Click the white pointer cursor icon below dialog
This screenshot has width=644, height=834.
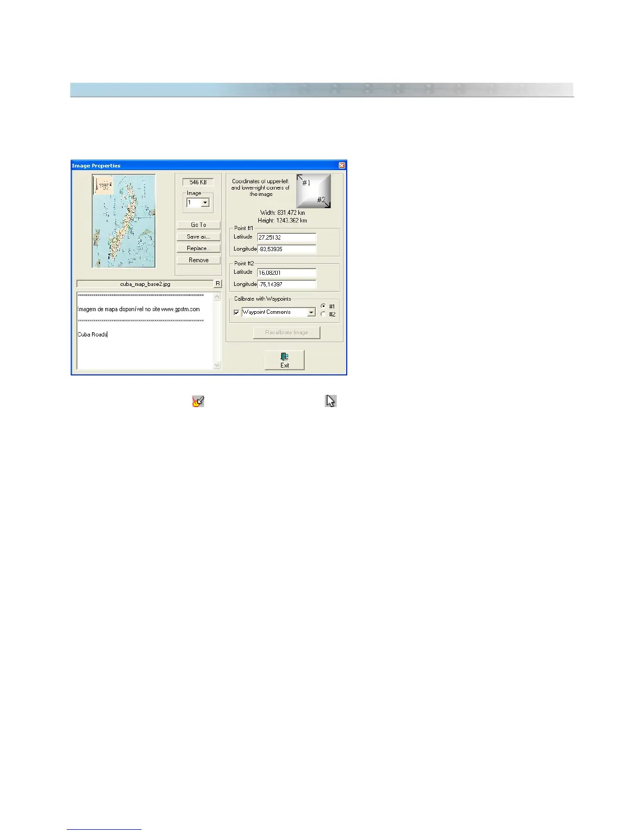pyautogui.click(x=330, y=401)
